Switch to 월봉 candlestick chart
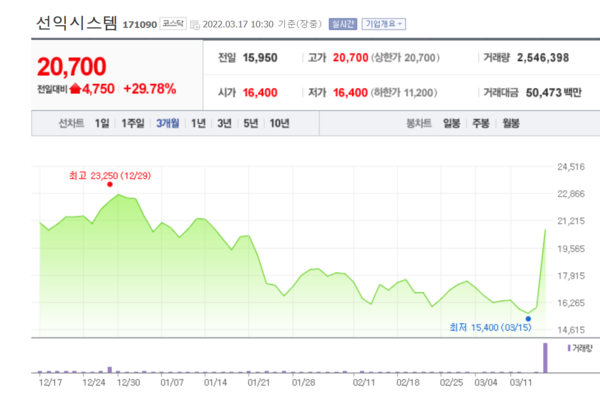Screen dimensions: 600x398 511,123
